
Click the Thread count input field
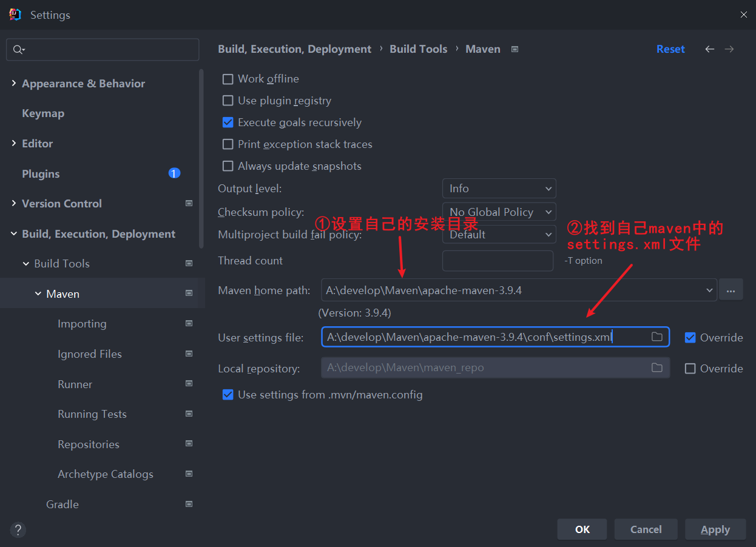point(498,261)
